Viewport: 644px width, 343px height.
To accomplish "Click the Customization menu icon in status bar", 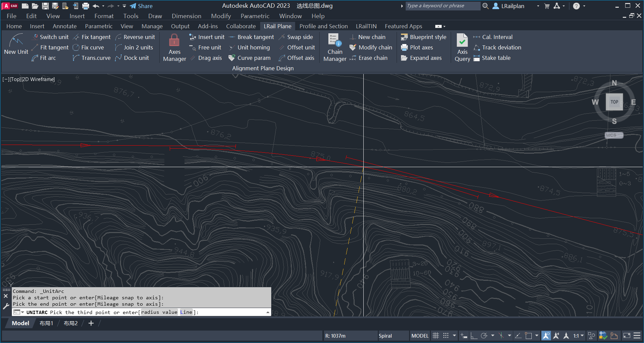I will [637, 336].
